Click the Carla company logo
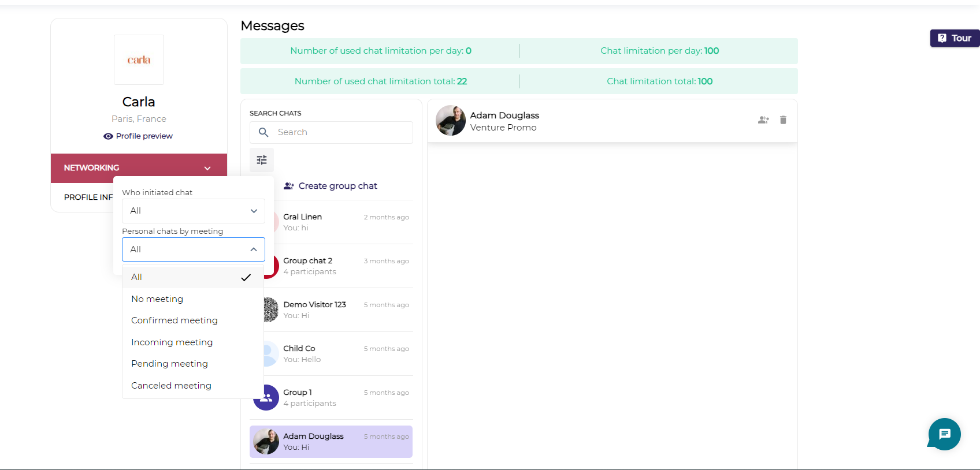The width and height of the screenshot is (980, 470). (139, 60)
